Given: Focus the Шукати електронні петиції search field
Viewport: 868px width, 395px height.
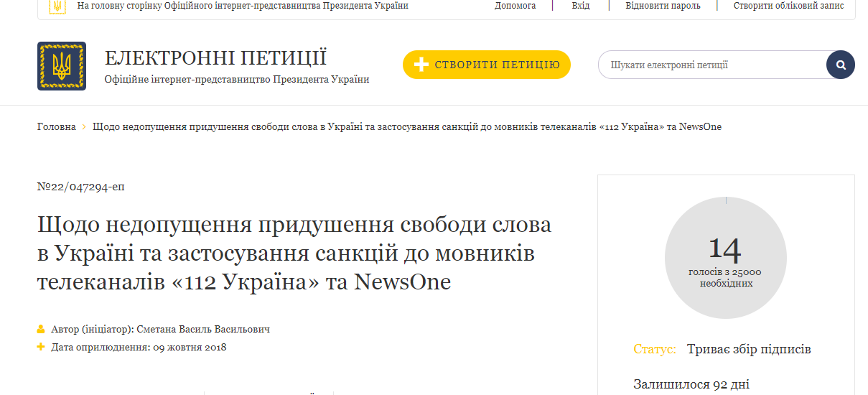Looking at the screenshot, I should 711,65.
